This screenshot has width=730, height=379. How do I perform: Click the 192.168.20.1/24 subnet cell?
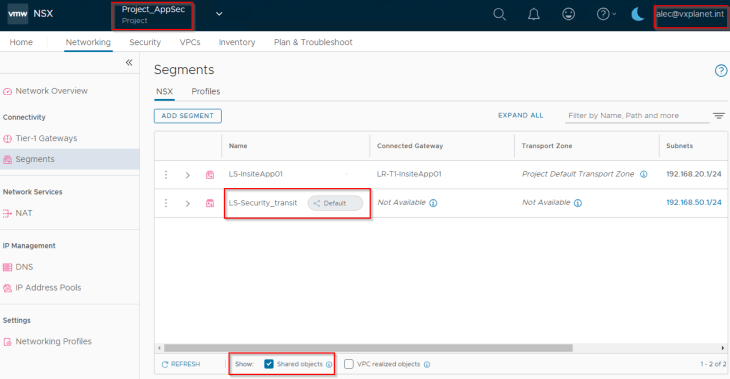694,174
